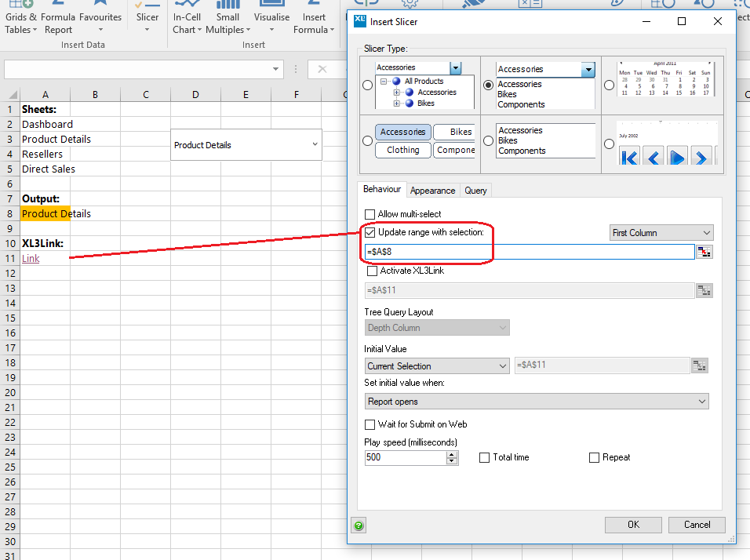
Task: Switch to the Appearance tab
Action: pos(432,191)
